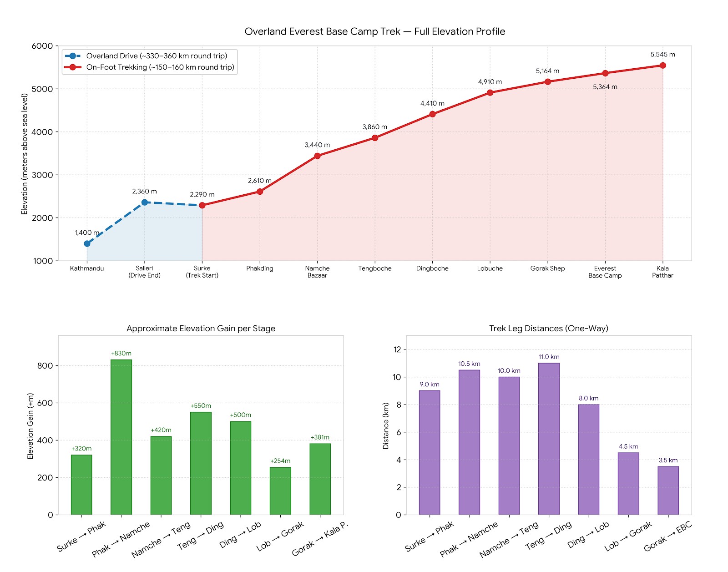The height and width of the screenshot is (572, 728).
Task: Select the Everest Base Camp data point marker
Action: [x=605, y=73]
